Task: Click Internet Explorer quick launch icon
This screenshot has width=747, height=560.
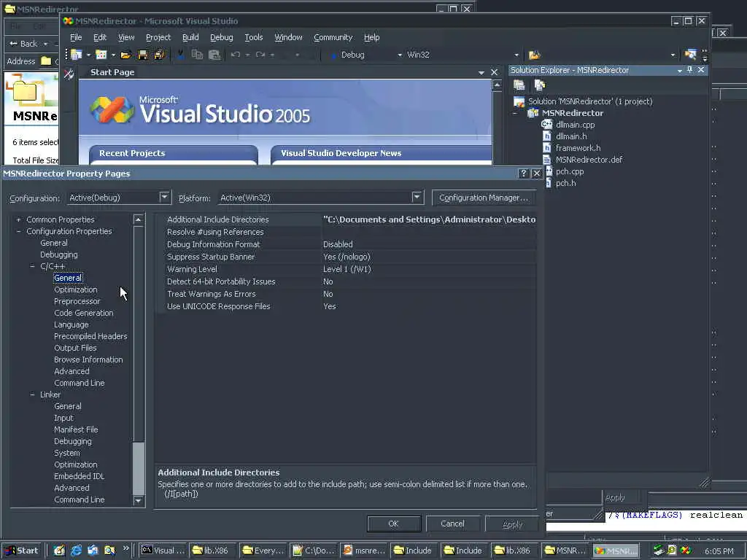Action: [x=76, y=551]
